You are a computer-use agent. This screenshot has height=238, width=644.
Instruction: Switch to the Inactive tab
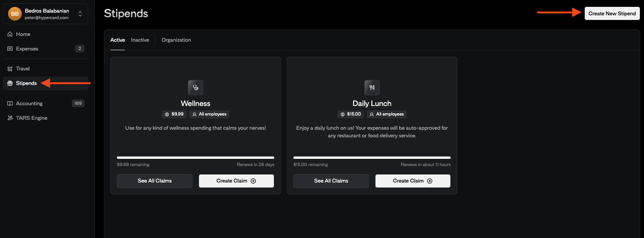[x=140, y=40]
